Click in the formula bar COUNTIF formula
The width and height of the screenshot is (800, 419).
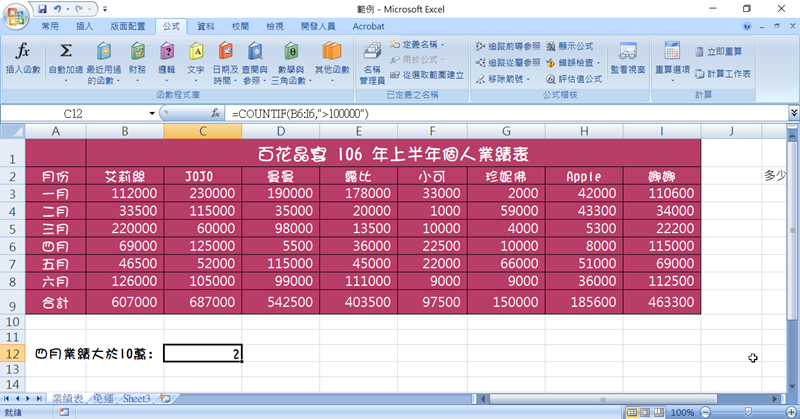click(x=300, y=113)
